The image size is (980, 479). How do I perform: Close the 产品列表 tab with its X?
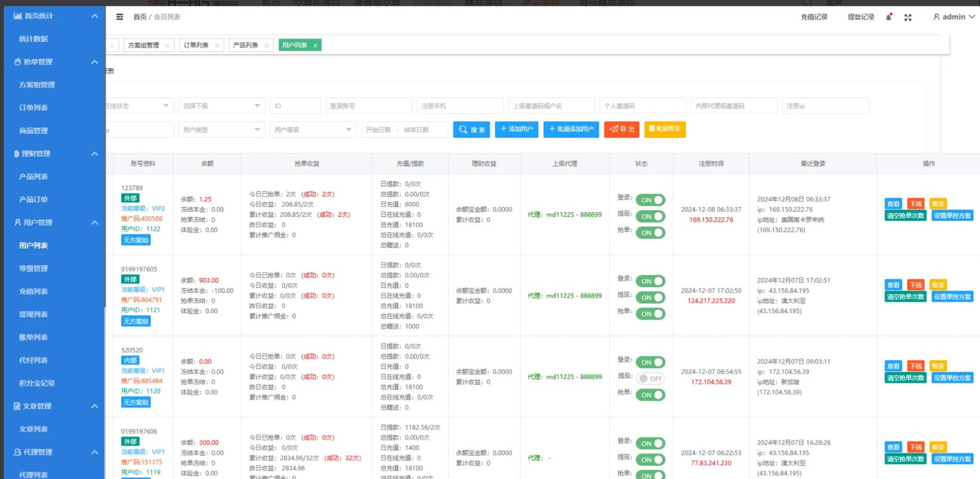(266, 46)
